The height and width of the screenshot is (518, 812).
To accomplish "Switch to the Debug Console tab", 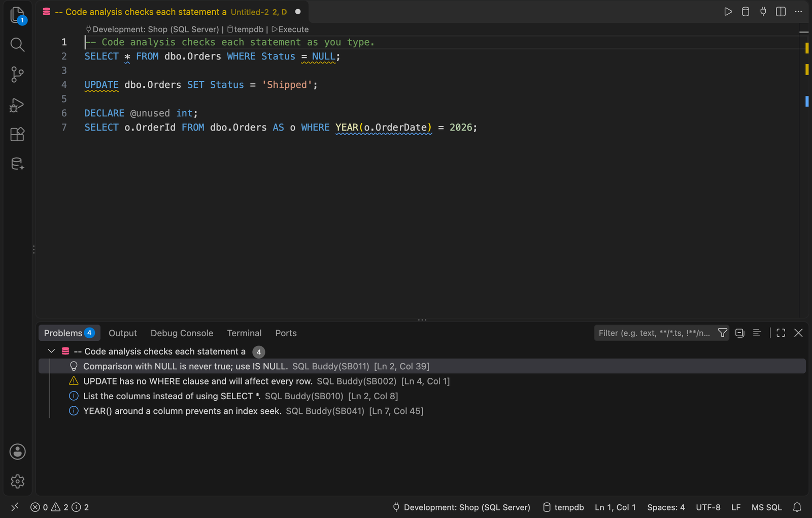I will click(182, 333).
